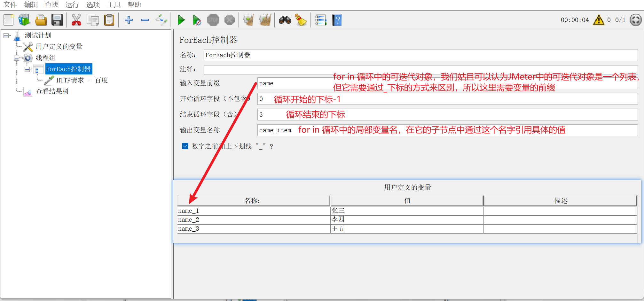Click the 名称 column header
The width and height of the screenshot is (644, 301).
tap(254, 201)
